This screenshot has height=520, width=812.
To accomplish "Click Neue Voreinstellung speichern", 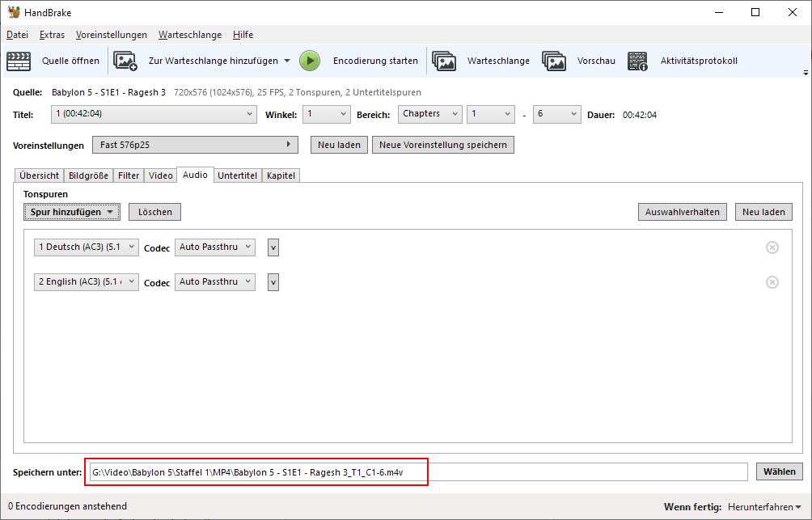I will [443, 145].
